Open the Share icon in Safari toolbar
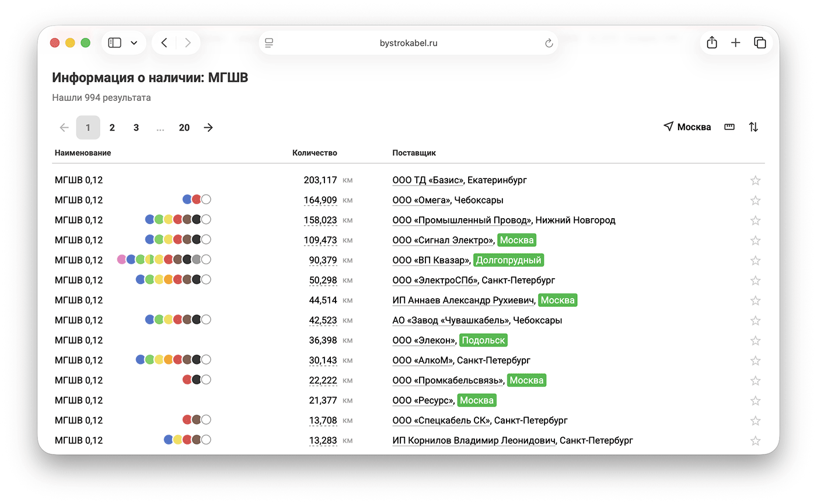 (711, 43)
